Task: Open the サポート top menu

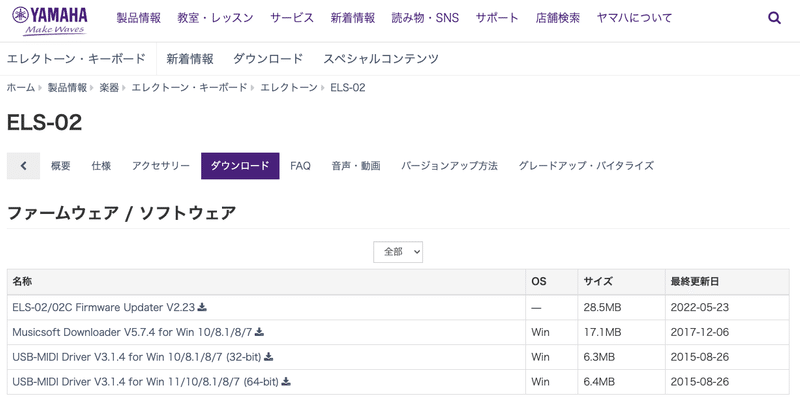Action: pos(497,18)
